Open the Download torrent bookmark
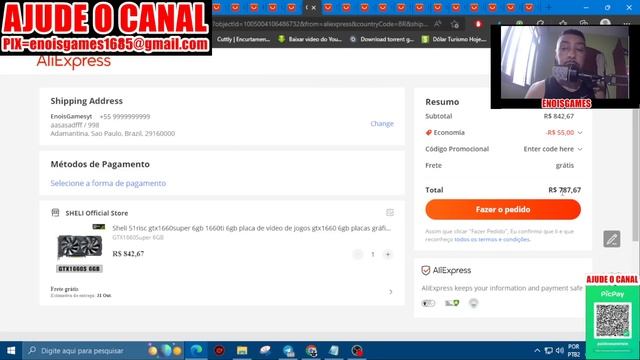 tap(382, 39)
